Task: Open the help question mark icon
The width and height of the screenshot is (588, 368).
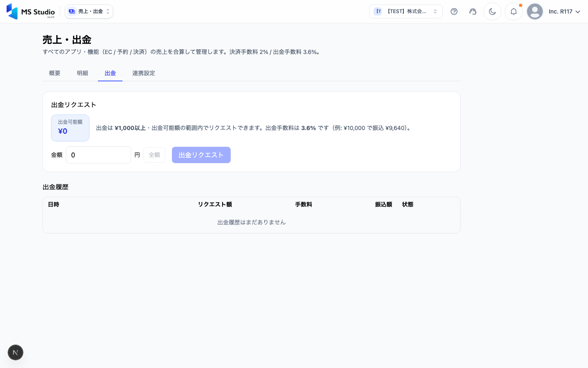Action: coord(454,11)
